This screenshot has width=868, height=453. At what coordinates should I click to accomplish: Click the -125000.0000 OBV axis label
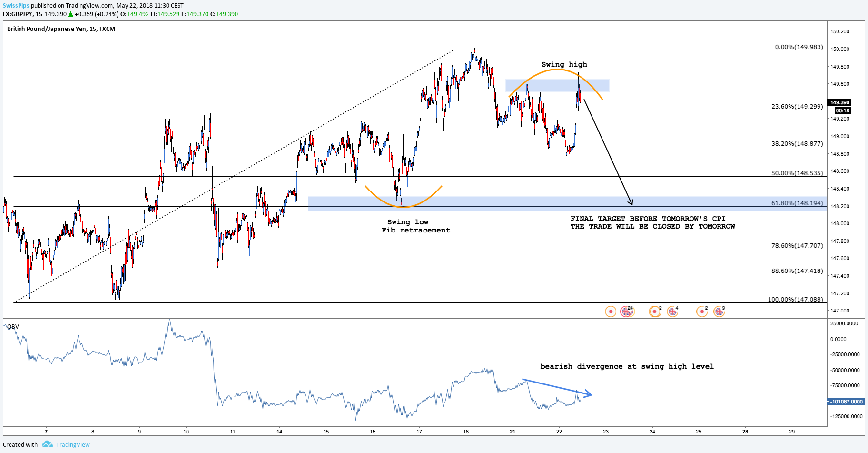[x=846, y=416]
